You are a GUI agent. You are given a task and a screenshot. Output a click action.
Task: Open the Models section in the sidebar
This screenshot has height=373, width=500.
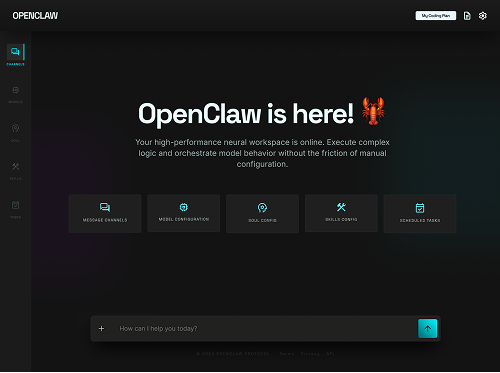pyautogui.click(x=15, y=94)
